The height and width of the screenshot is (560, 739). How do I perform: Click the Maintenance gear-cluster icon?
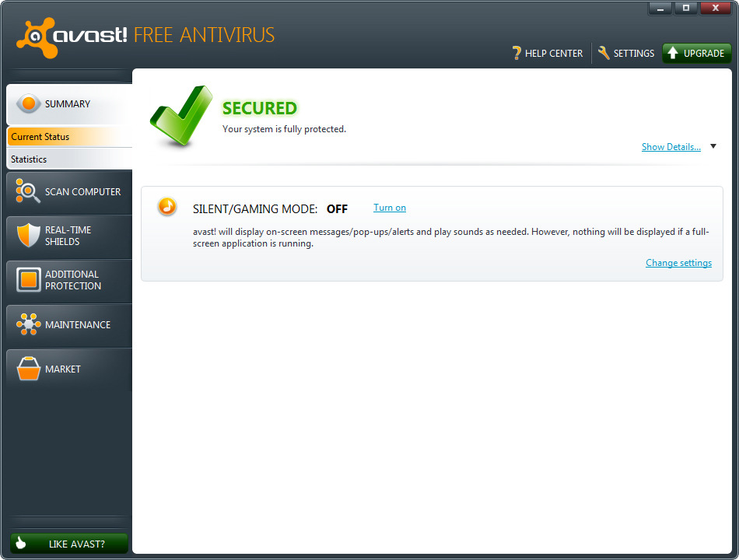(29, 325)
